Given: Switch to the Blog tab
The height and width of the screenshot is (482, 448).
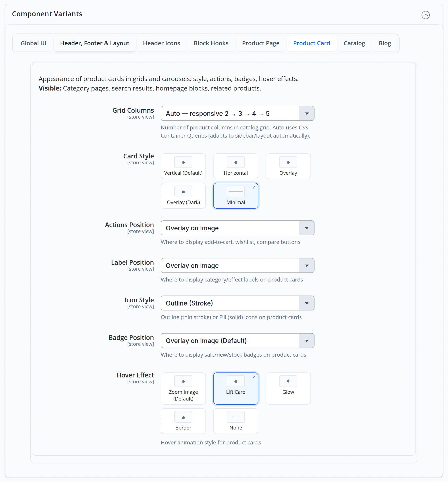Looking at the screenshot, I should click(385, 43).
